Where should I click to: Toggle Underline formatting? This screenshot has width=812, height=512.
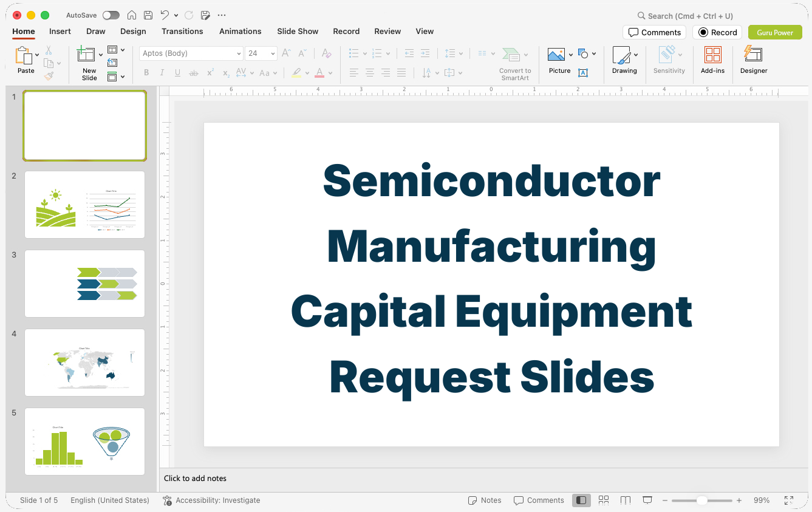point(177,73)
